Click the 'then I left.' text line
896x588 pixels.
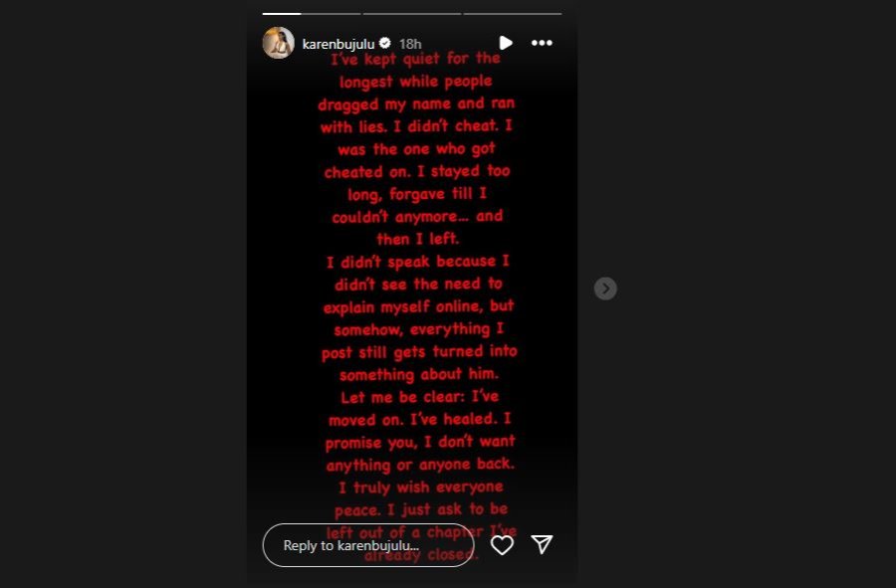tap(418, 239)
